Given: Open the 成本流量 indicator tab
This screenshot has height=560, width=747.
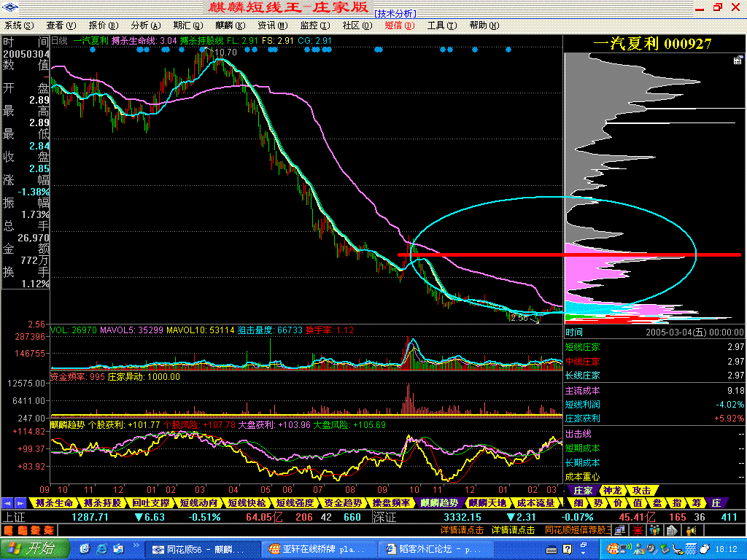Looking at the screenshot, I should point(536,503).
